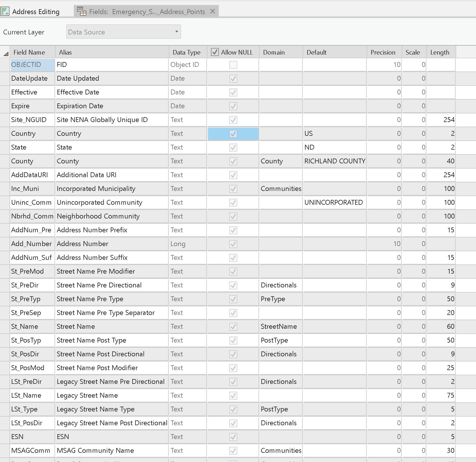Screen dimensions: 476x462
Task: Click the Field Name column header
Action: coord(29,52)
